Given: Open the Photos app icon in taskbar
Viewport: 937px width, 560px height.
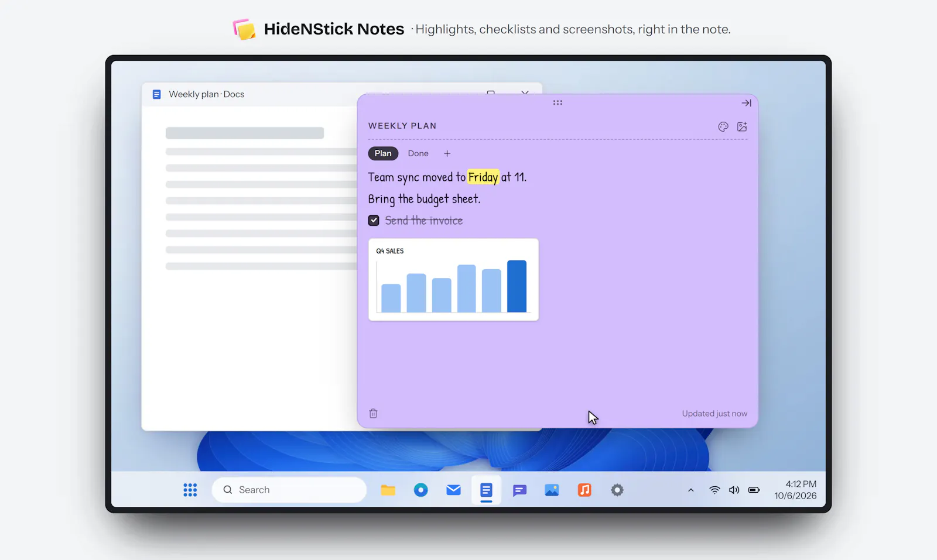Looking at the screenshot, I should coord(552,490).
